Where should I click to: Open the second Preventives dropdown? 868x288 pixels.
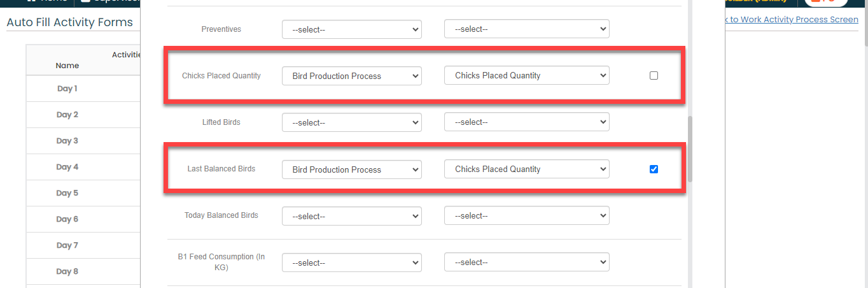pos(526,29)
